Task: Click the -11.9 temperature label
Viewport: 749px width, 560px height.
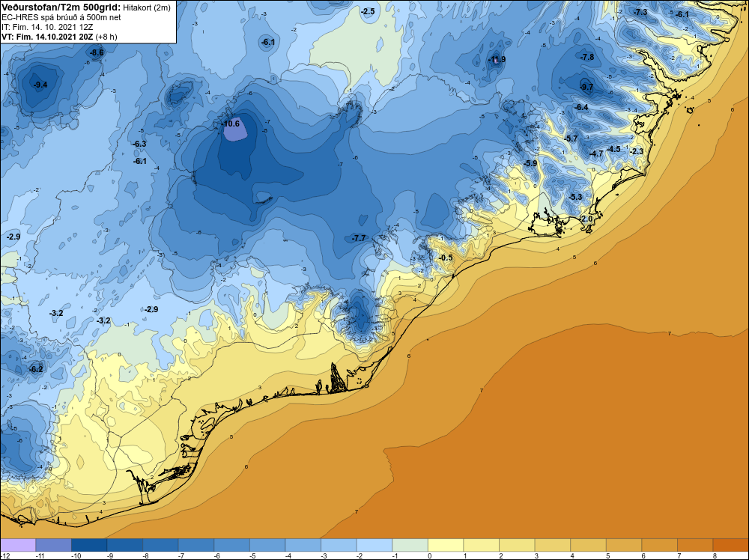Action: tap(497, 60)
